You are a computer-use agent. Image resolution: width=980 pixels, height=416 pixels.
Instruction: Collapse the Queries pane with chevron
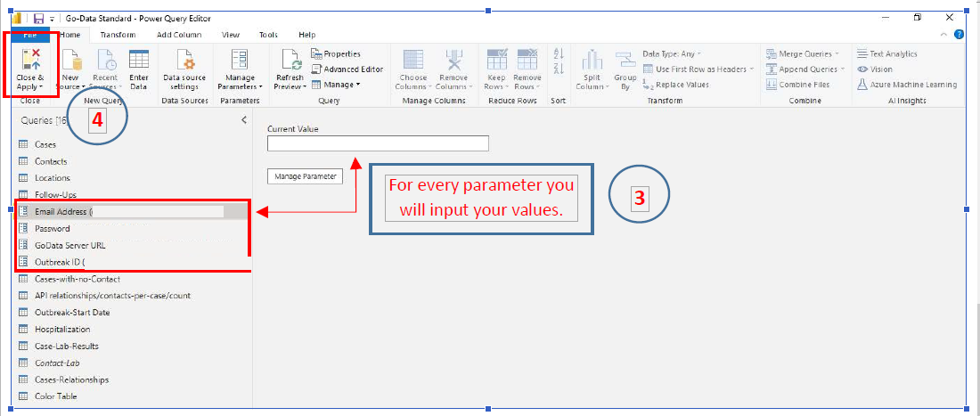click(244, 119)
